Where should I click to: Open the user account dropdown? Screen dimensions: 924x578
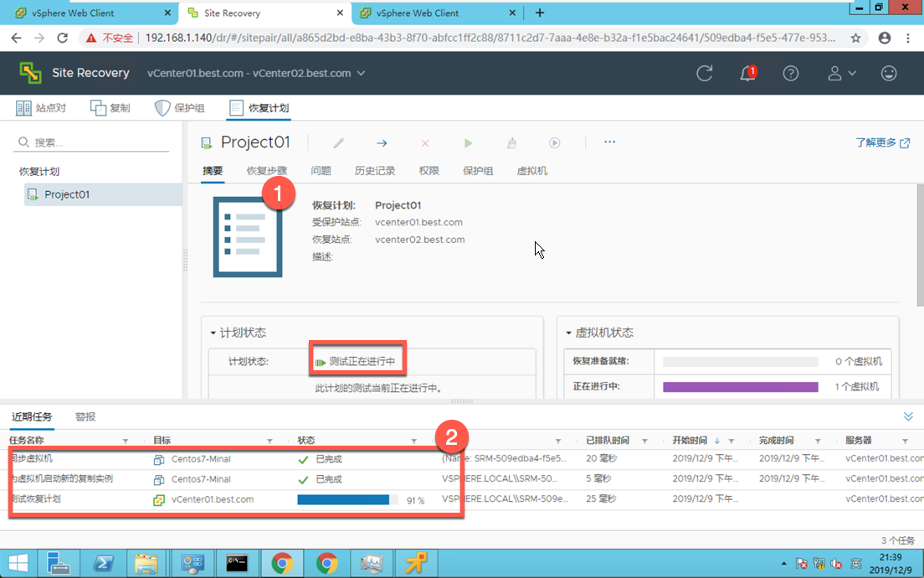coord(841,73)
